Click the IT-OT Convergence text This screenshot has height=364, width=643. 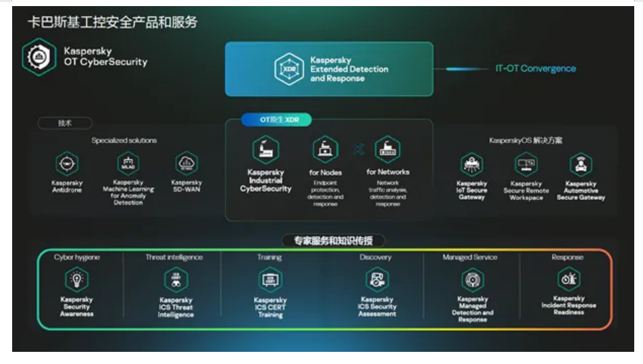pos(536,68)
